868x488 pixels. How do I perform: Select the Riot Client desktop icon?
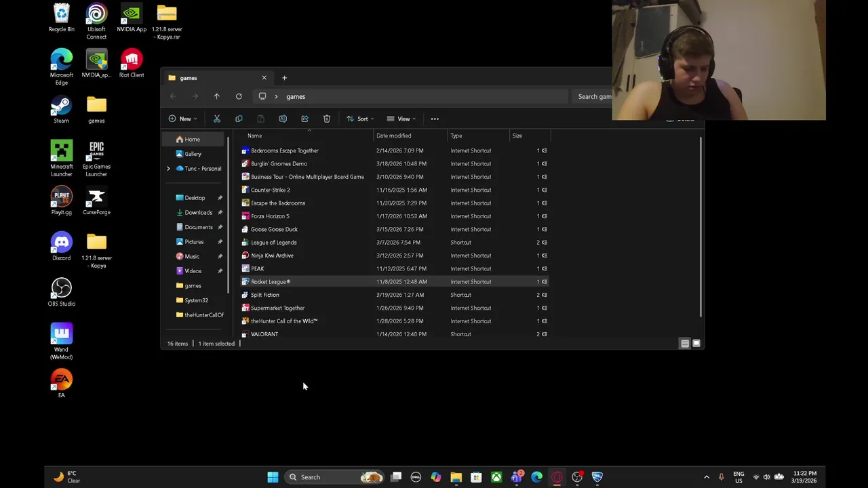coord(132,64)
